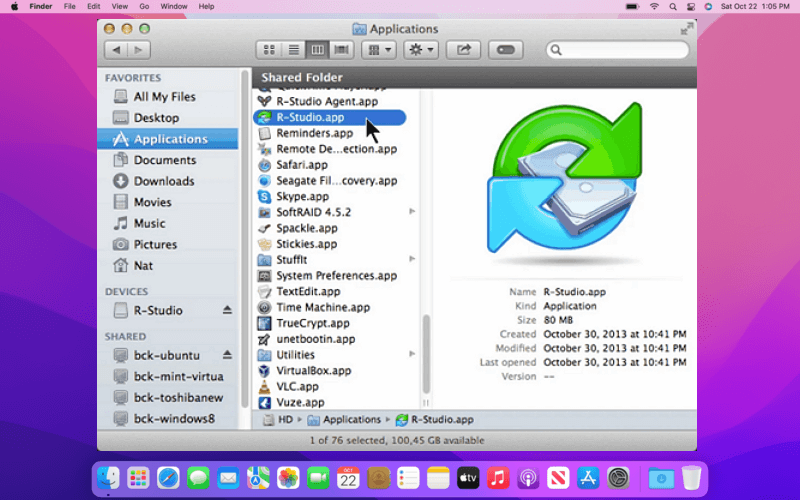Open the item arrangement dropdown
Viewport: 800px width, 500px height.
[379, 50]
